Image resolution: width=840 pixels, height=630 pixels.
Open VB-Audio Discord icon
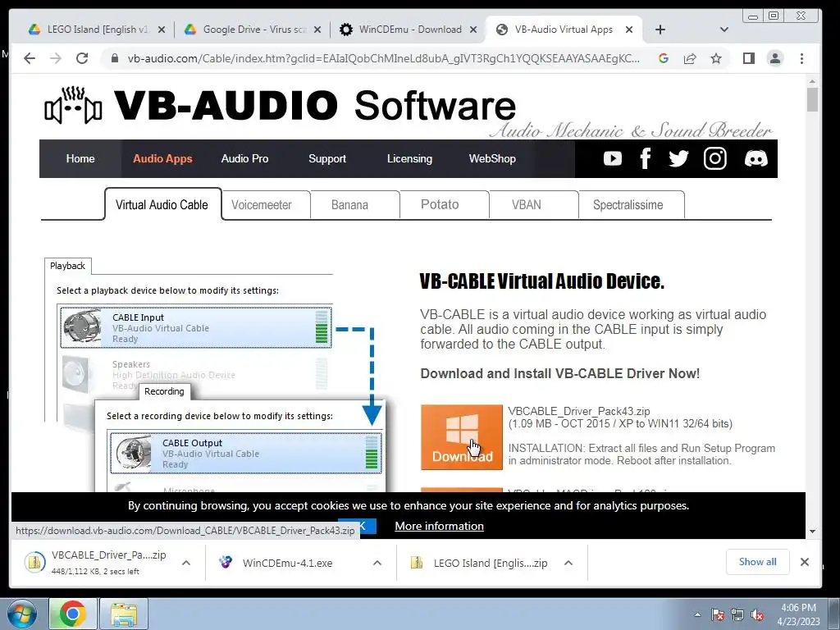pos(756,158)
